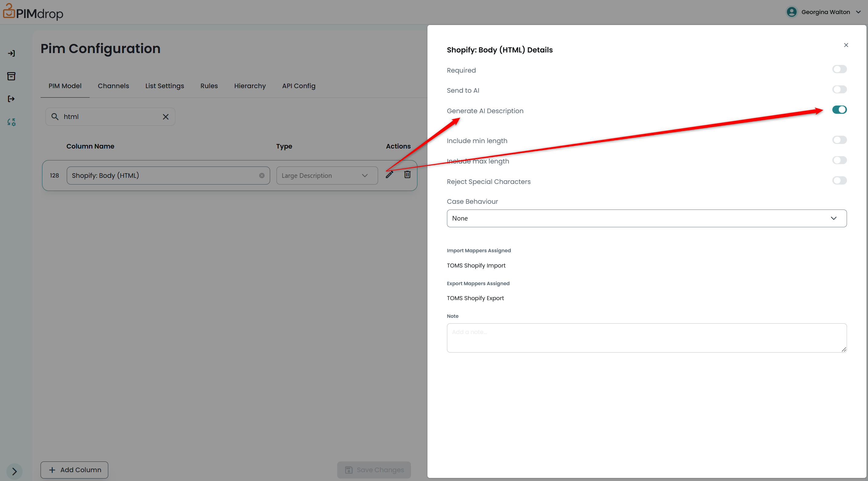Open the Hierarchy tab
The width and height of the screenshot is (868, 481).
click(x=250, y=86)
